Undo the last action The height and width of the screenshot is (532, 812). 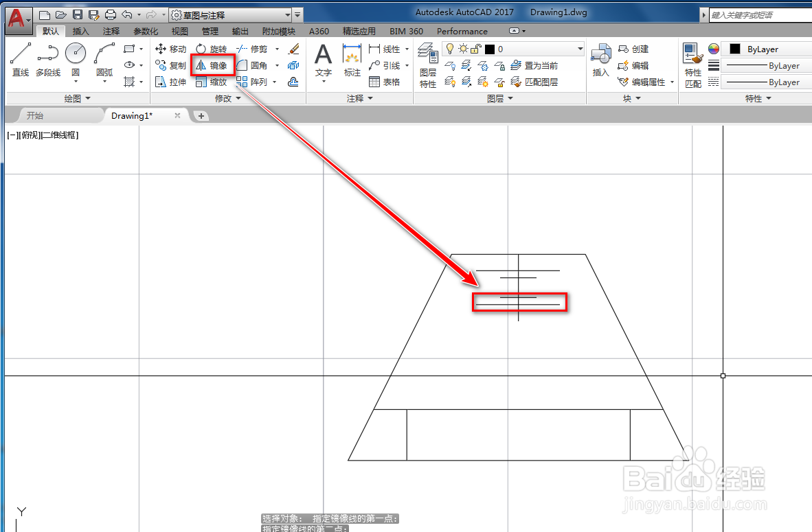[127, 15]
